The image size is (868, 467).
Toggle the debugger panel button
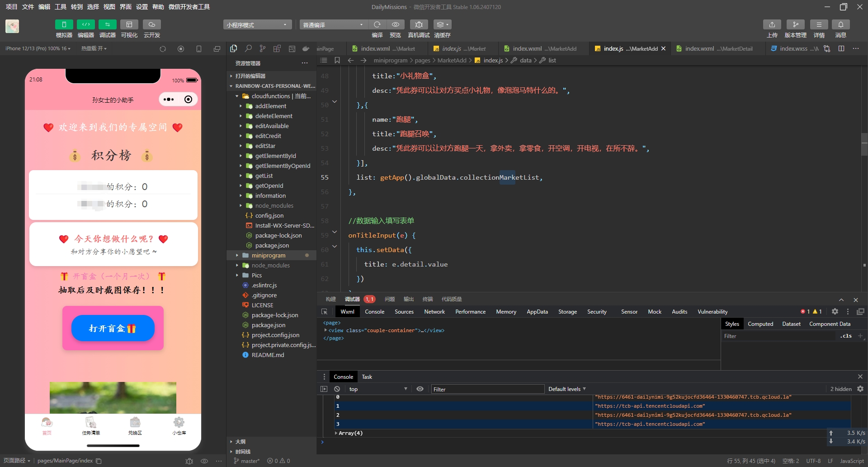click(x=107, y=24)
